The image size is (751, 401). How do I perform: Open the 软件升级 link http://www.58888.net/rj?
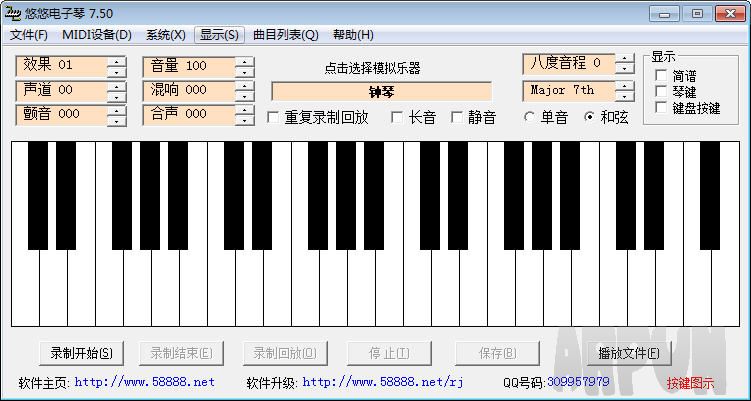point(383,382)
